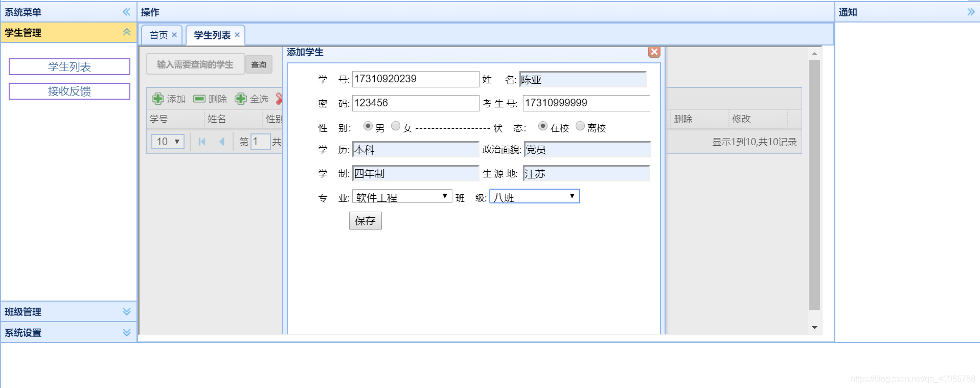Expand the 通知 panel arrows
Screen dimensions: 980x388
971,12
